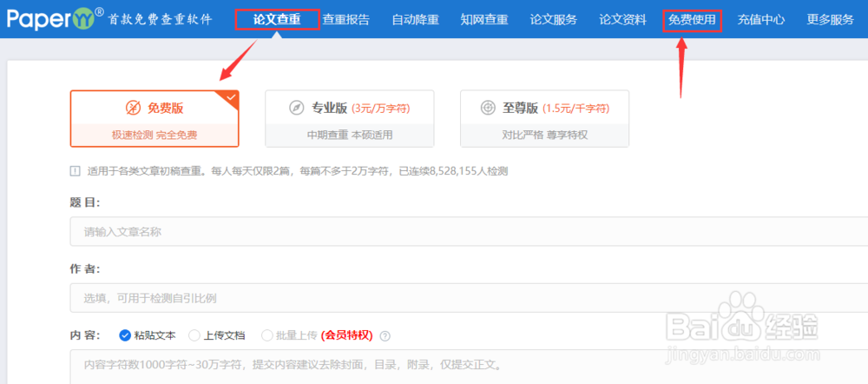This screenshot has width=868, height=384.
Task: Click the 题目 article title input
Action: click(x=469, y=232)
